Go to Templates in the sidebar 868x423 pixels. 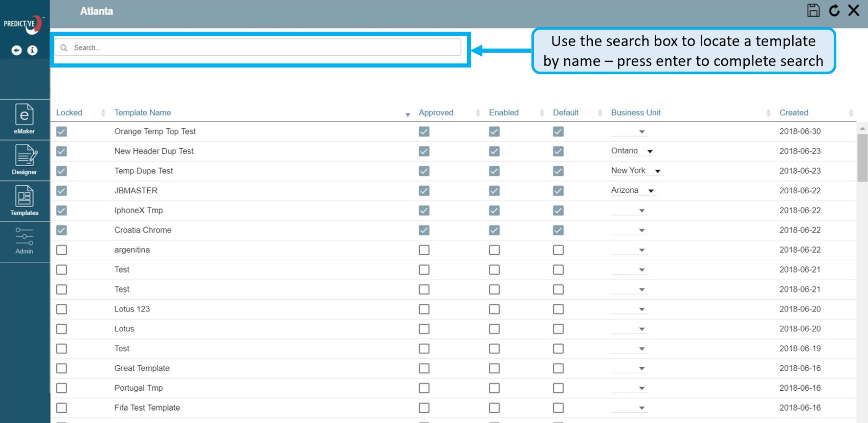tap(25, 201)
